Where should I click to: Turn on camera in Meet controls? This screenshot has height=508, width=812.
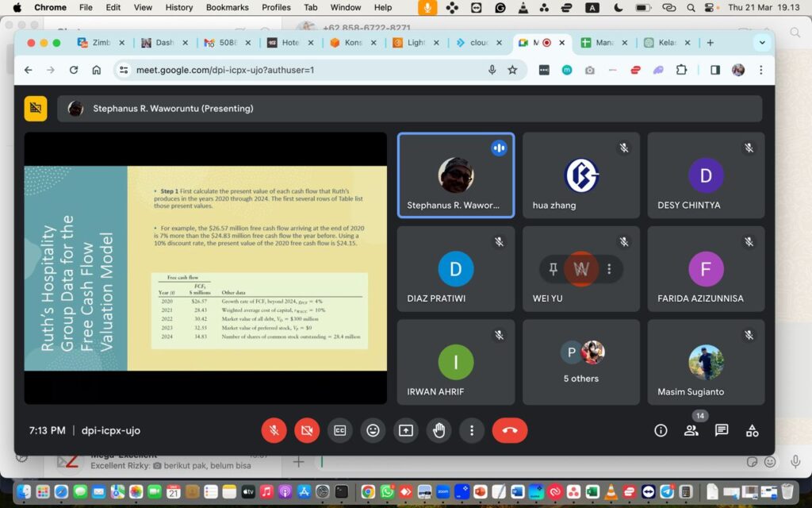point(307,430)
